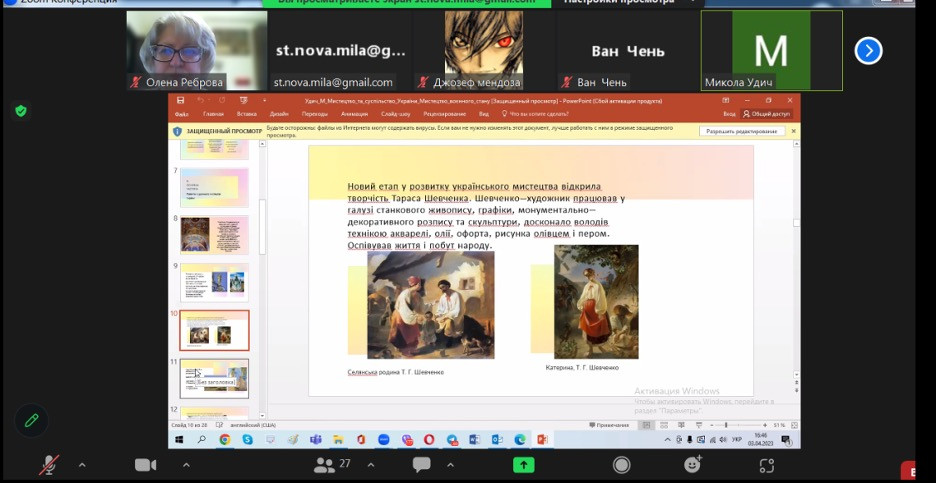Click the 'Что вы хотите сделать?' search field
This screenshot has width=936, height=484.
click(x=535, y=114)
